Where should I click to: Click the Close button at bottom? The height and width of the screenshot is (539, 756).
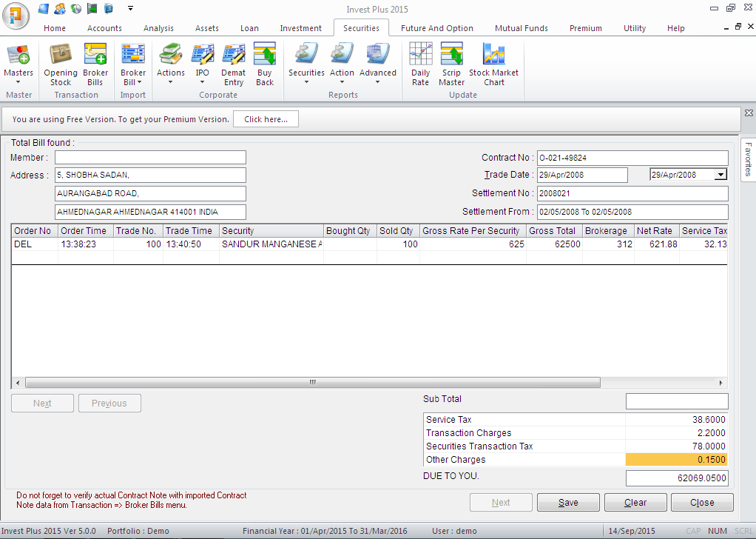pyautogui.click(x=702, y=502)
